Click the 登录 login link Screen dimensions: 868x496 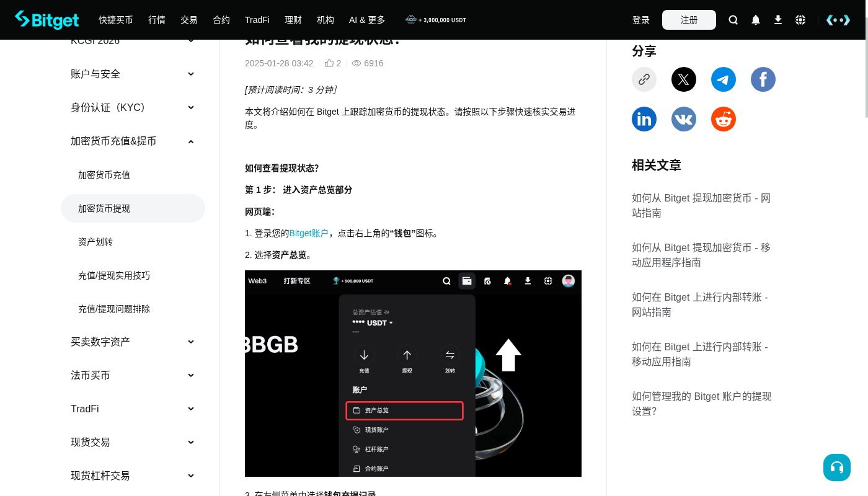pos(641,20)
